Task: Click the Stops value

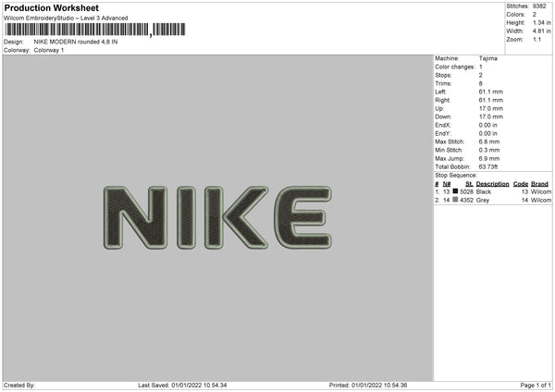Action: tap(481, 76)
